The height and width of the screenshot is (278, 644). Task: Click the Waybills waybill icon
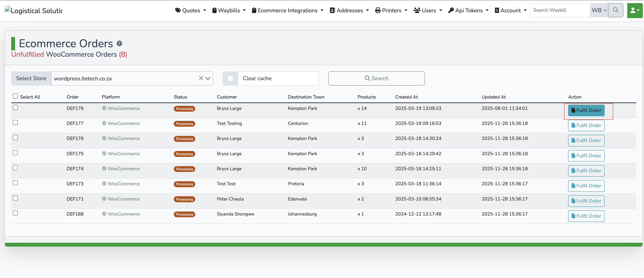[214, 10]
